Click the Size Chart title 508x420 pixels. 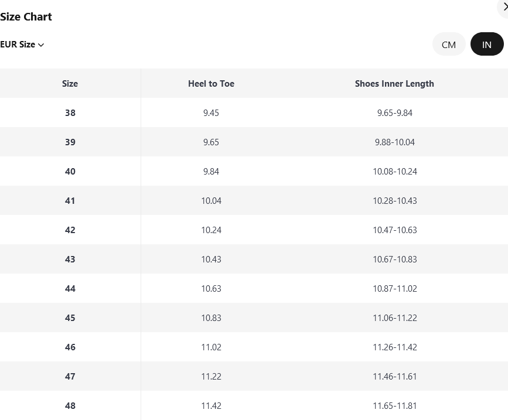pyautogui.click(x=26, y=17)
